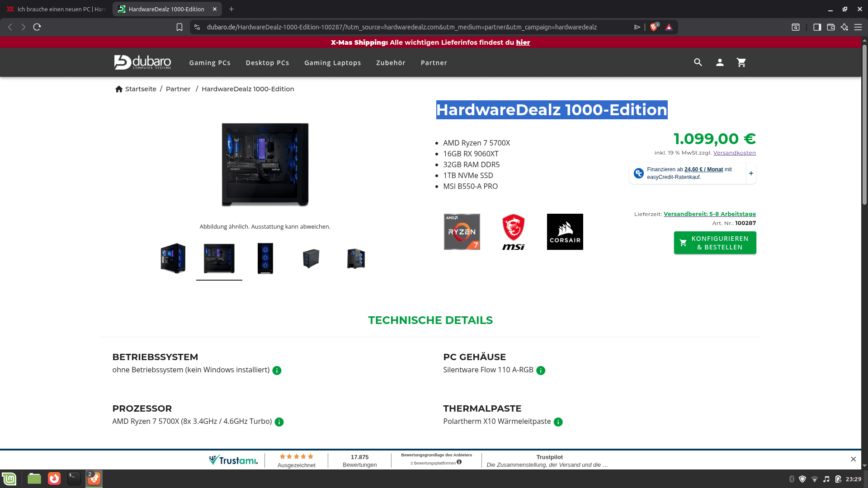Switch to 'Ich brauche einen neuen PC' tab
This screenshot has width=868, height=488.
(57, 9)
